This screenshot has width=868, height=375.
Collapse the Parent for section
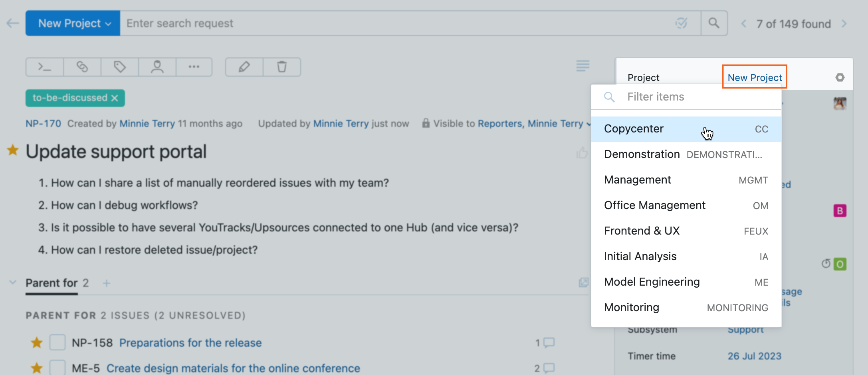12,282
